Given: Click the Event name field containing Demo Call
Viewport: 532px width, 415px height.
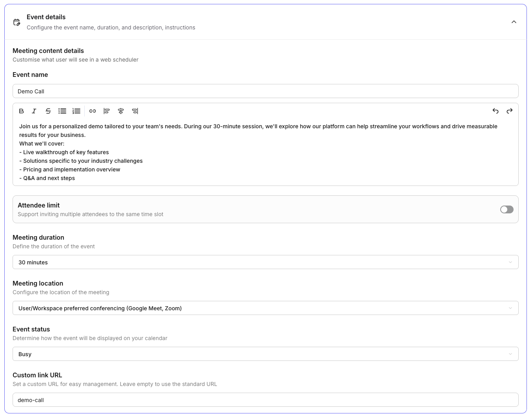Looking at the screenshot, I should point(265,91).
